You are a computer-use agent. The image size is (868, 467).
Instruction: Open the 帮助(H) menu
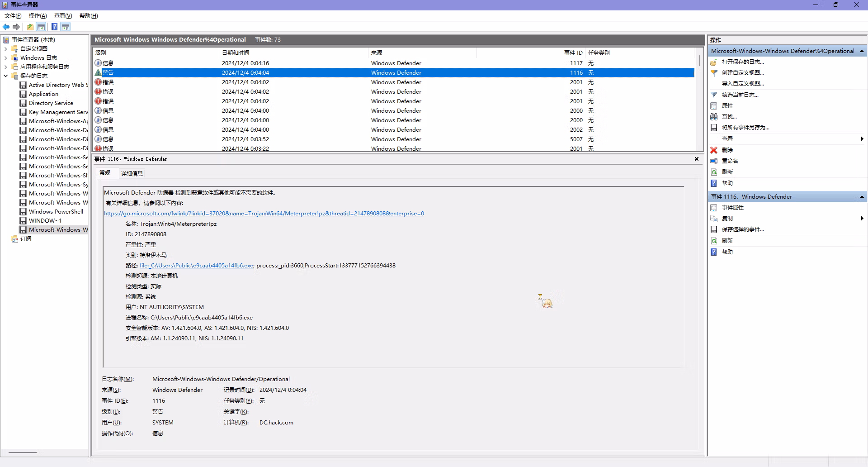click(89, 16)
